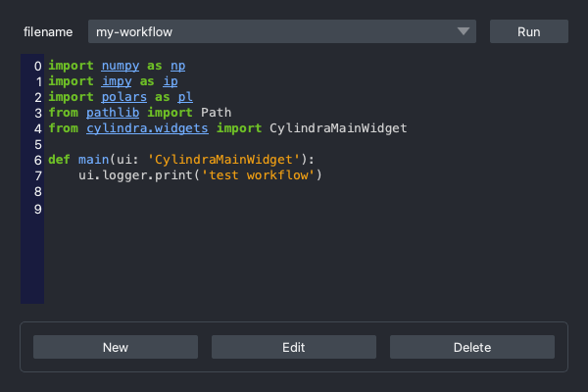Viewport: 588px width, 392px height.
Task: Edit the current workflow
Action: (294, 347)
